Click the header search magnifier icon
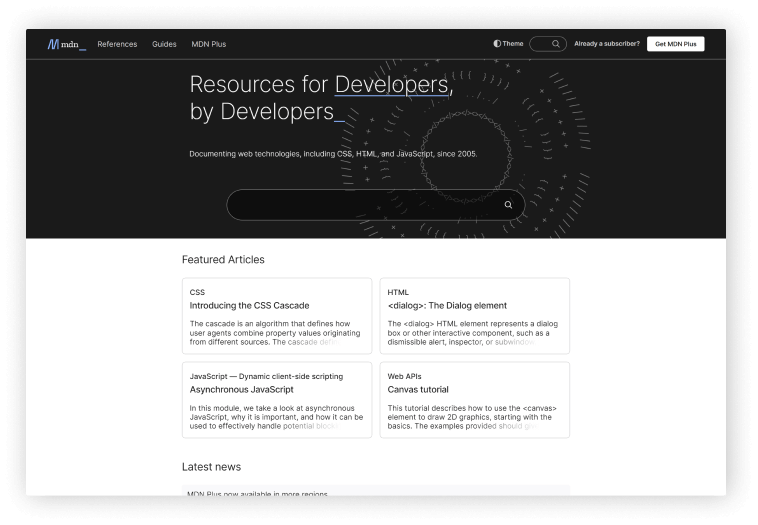The height and width of the screenshot is (525, 758). 556,44
